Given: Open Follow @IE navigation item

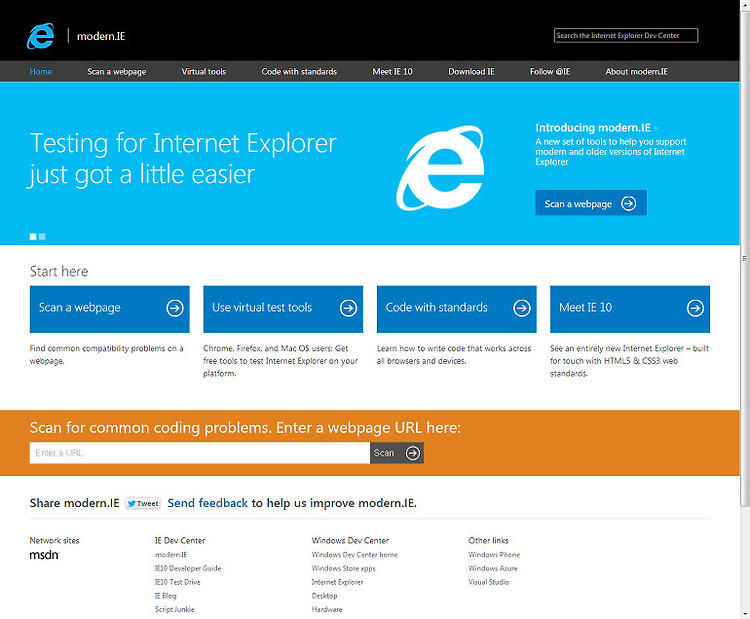Looking at the screenshot, I should (550, 71).
